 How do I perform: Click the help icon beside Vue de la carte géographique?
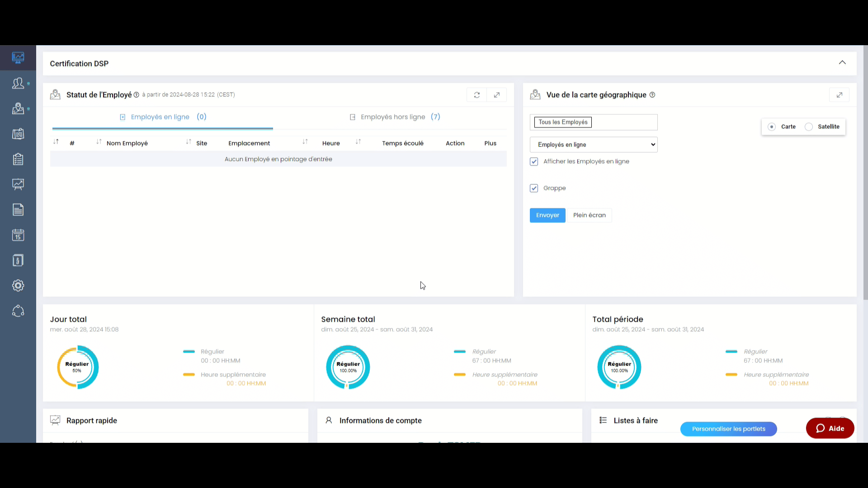tap(652, 95)
